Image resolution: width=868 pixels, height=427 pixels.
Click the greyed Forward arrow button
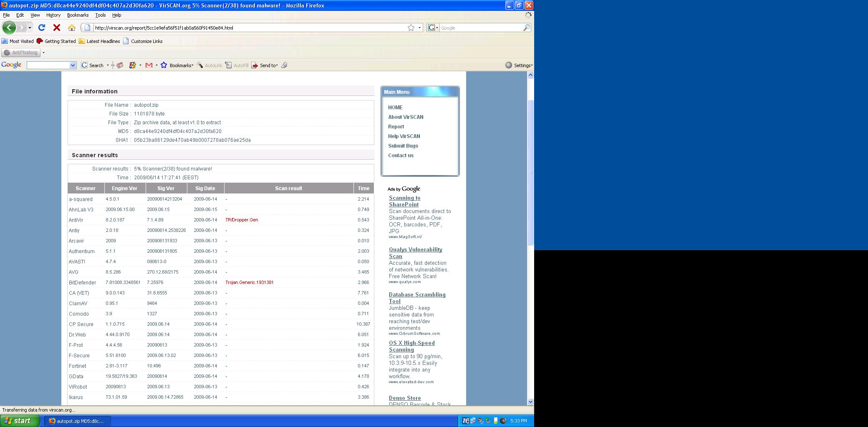[x=22, y=28]
